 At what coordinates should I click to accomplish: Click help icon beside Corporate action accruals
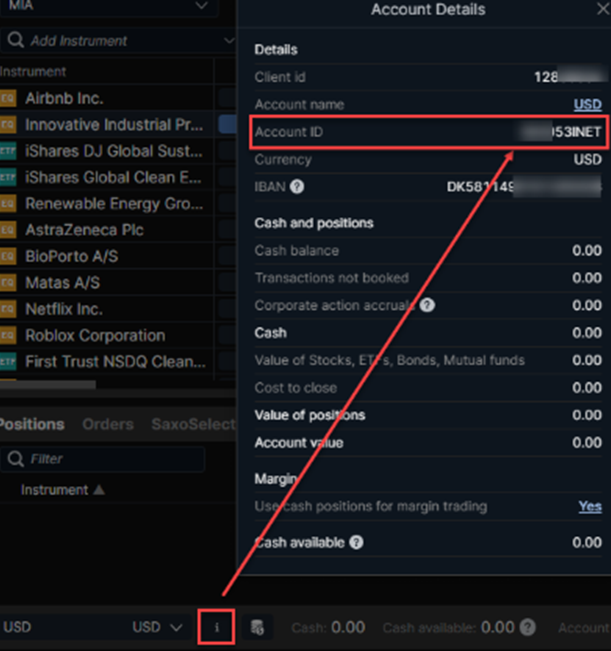tap(427, 305)
